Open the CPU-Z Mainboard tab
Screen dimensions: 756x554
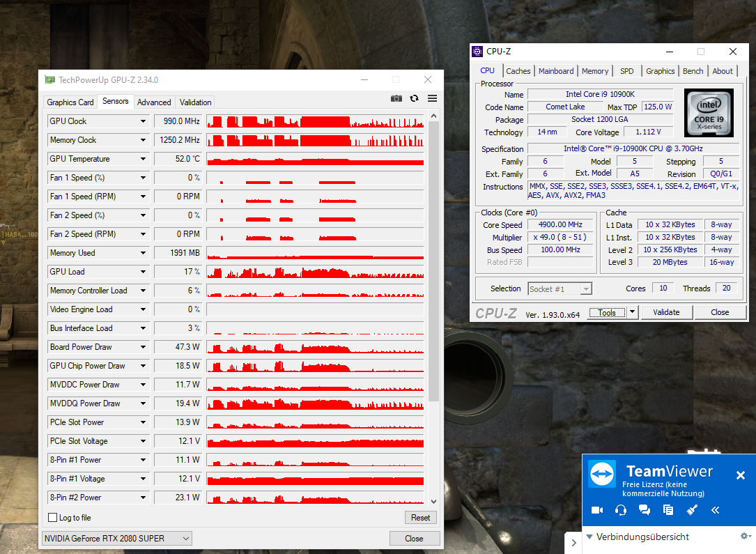pos(556,71)
